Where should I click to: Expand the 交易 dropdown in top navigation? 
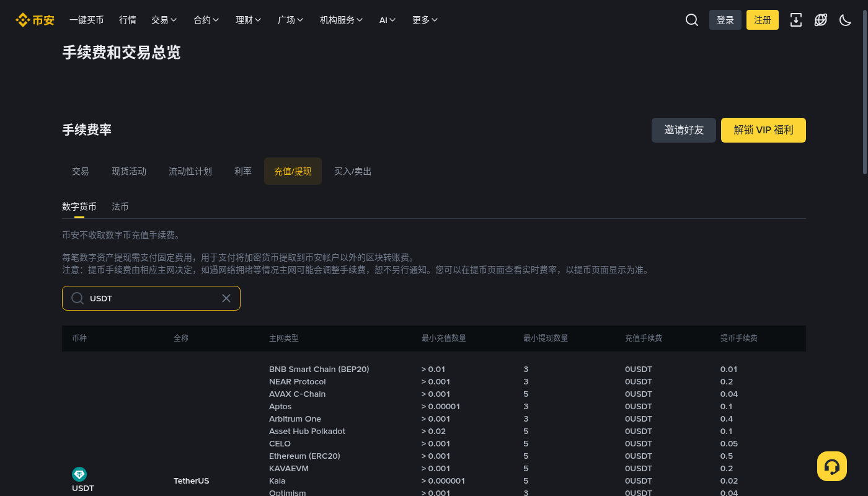(x=164, y=20)
